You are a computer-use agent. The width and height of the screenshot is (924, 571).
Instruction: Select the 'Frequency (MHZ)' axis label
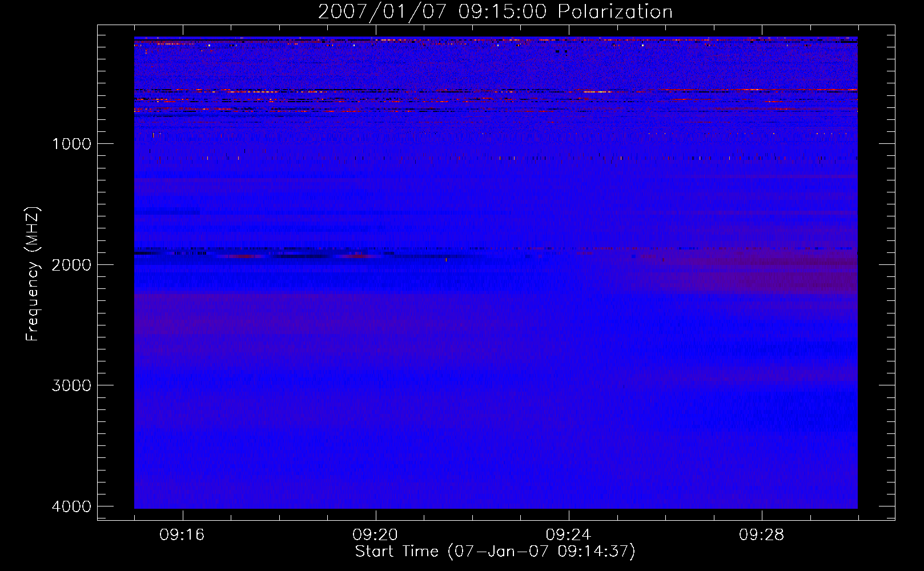[x=33, y=274]
